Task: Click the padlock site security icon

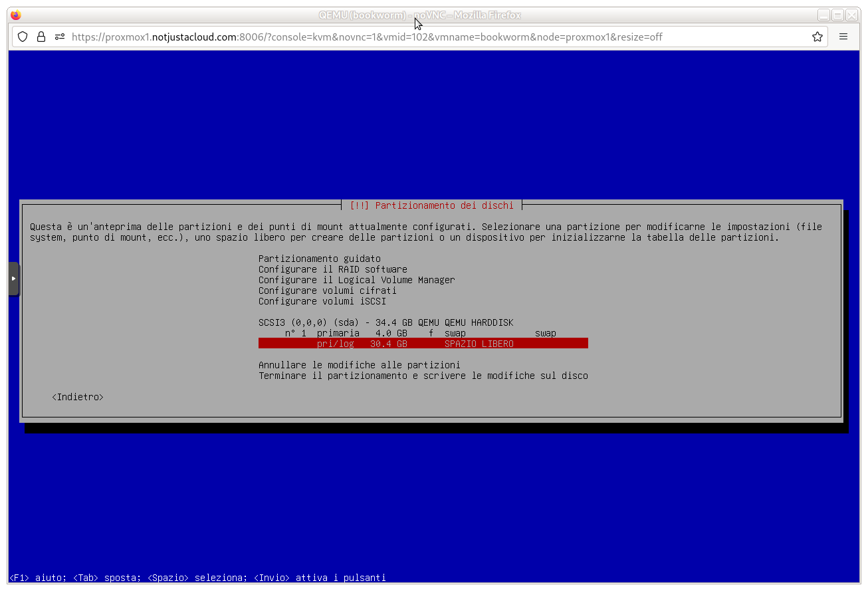Action: [x=41, y=37]
